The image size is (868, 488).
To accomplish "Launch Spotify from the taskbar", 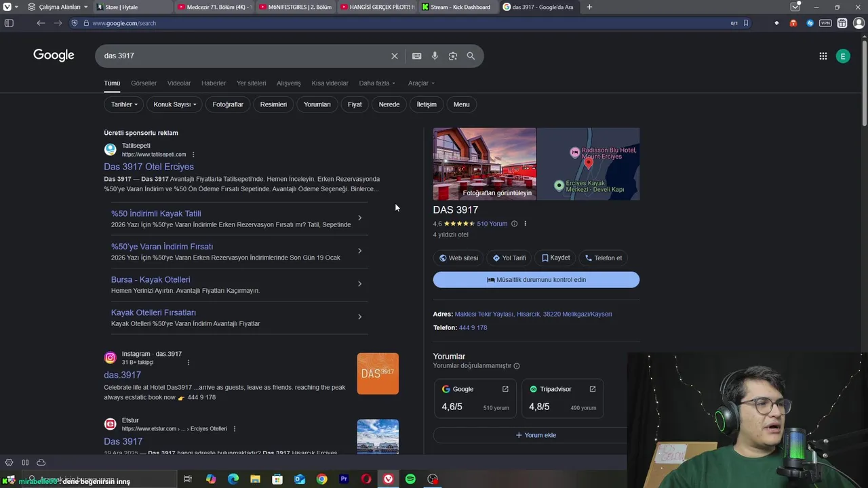I will click(x=410, y=479).
